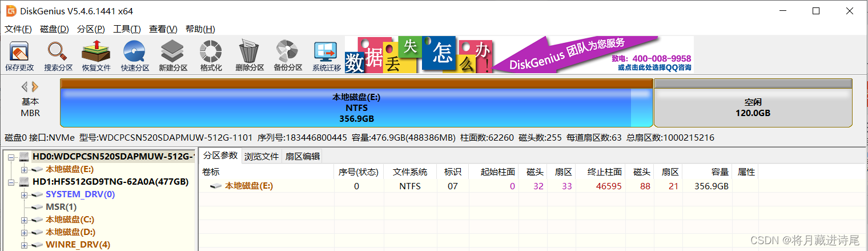Open the 工具(T) menu
868x251 pixels.
[x=127, y=29]
